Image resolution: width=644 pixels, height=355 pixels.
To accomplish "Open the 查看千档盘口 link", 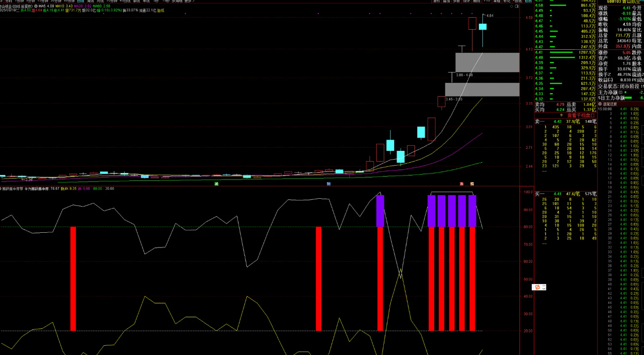I will (580, 115).
